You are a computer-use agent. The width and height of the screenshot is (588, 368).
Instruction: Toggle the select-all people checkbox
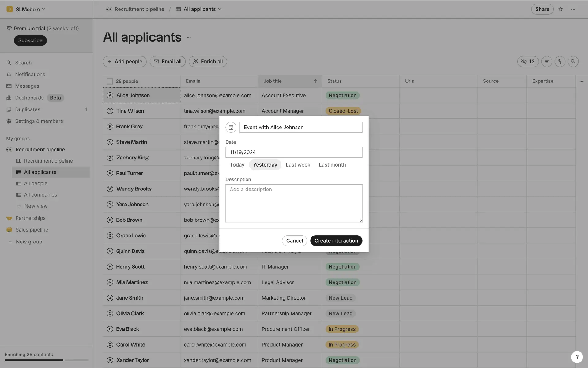(x=110, y=81)
